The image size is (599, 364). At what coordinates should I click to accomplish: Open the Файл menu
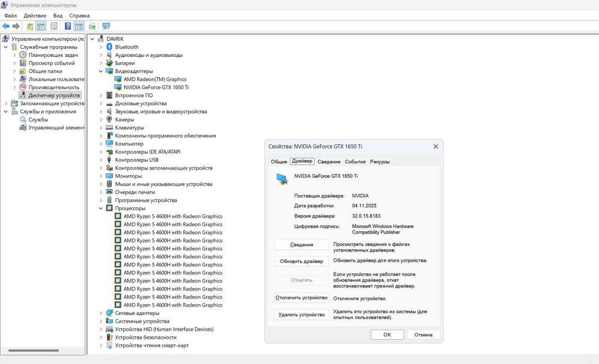pyautogui.click(x=11, y=16)
